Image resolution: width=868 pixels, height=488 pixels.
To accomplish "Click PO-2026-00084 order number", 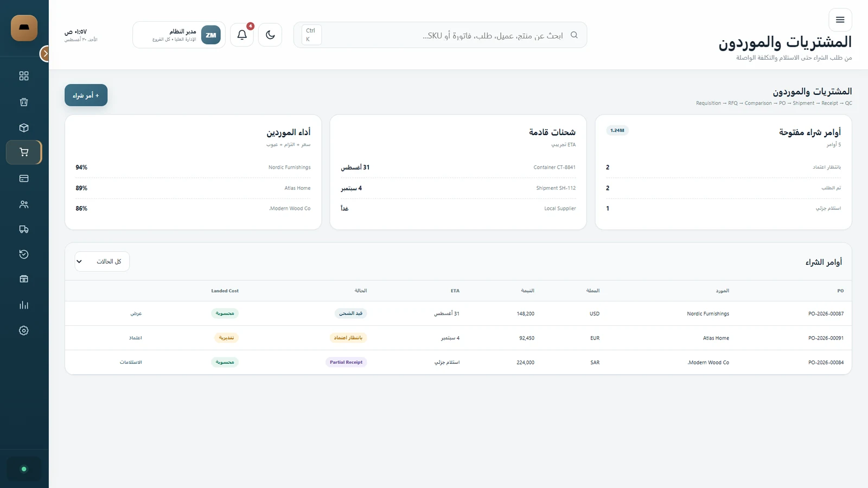I will 826,362.
